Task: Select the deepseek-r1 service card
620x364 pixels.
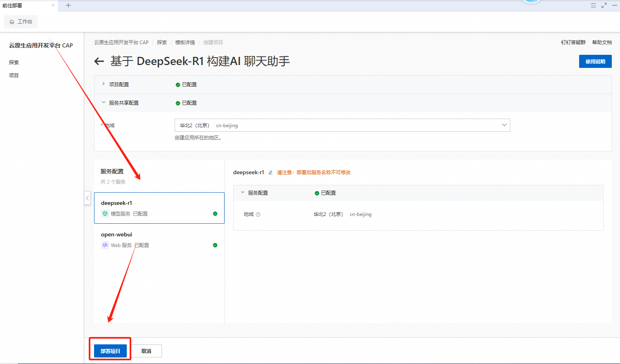Action: coord(159,208)
